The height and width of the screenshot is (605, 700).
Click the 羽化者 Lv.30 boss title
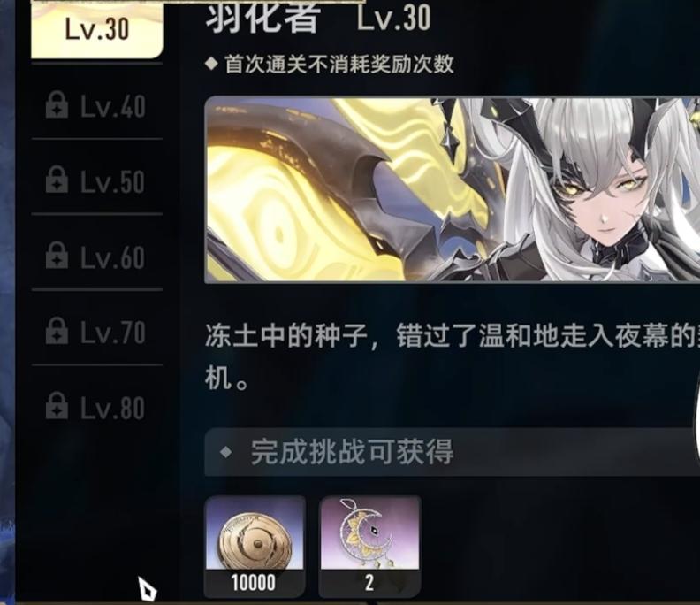click(x=318, y=18)
